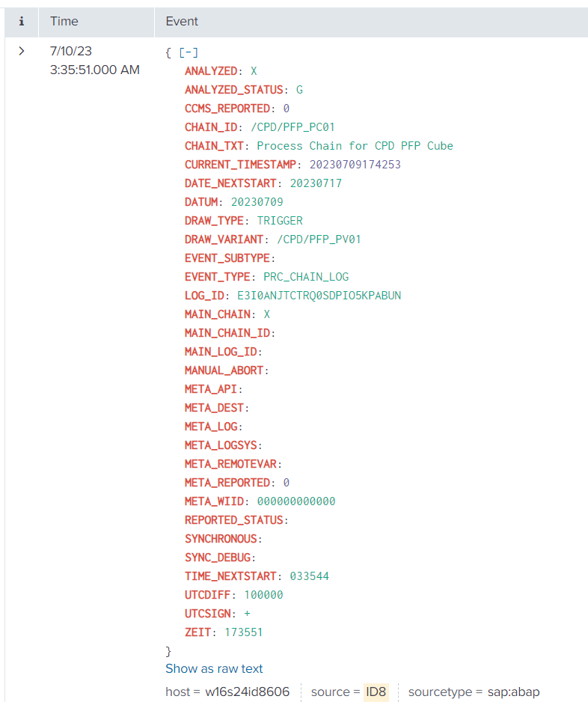This screenshot has width=588, height=702.
Task: Click the event timestamp 3:35:51.000 AM
Action: pyautogui.click(x=94, y=70)
